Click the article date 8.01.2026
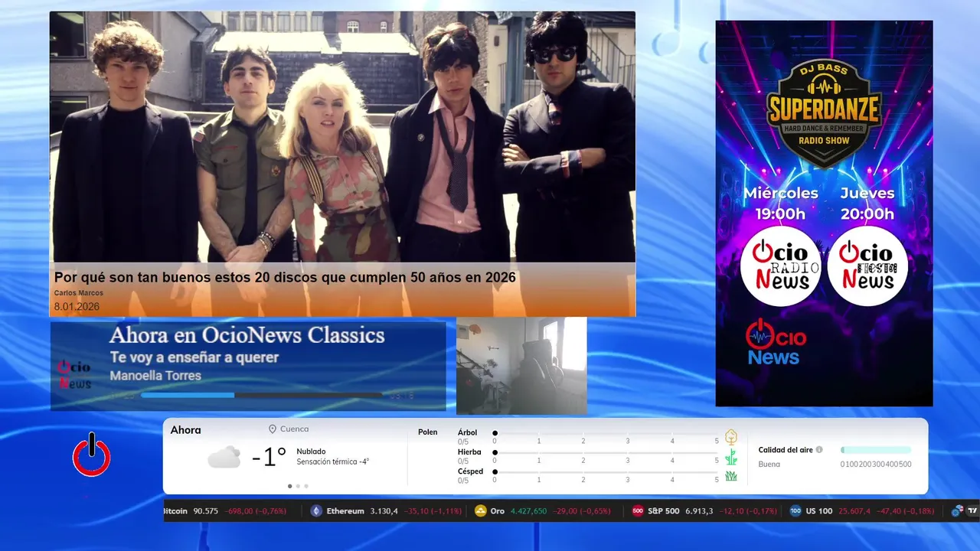Viewport: 980px width, 551px height. click(x=77, y=307)
